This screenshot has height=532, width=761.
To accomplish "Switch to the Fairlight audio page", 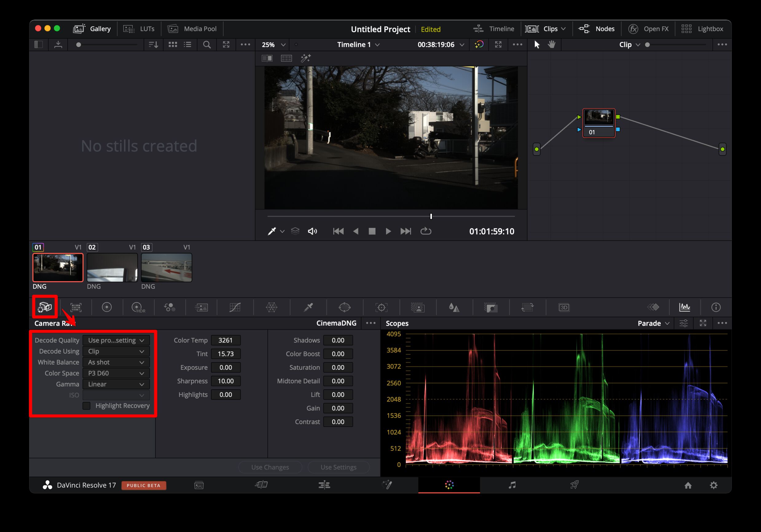I will pyautogui.click(x=512, y=485).
